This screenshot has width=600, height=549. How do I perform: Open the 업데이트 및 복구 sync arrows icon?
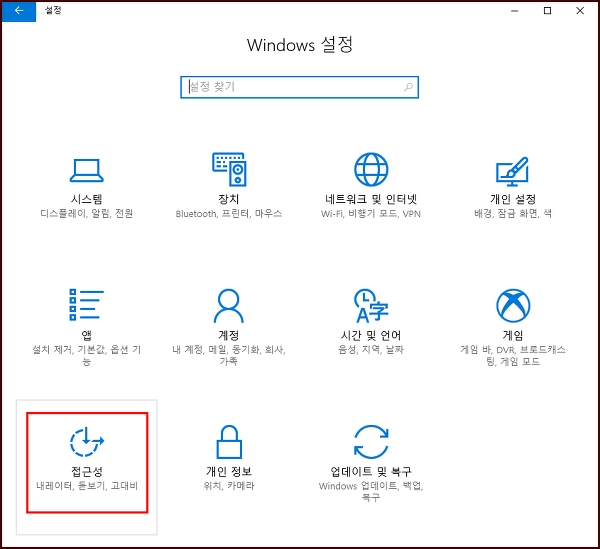pos(371,441)
